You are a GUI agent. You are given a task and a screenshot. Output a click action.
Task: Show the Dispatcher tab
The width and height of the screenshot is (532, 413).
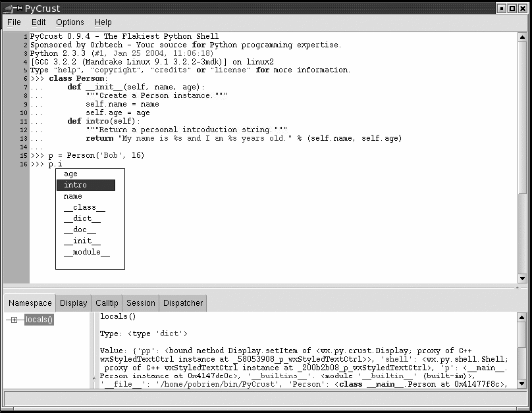(x=183, y=303)
